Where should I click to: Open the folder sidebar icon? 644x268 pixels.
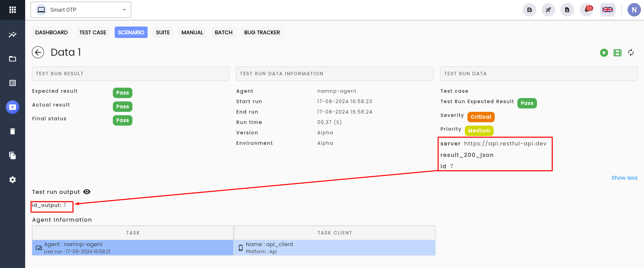click(x=12, y=59)
